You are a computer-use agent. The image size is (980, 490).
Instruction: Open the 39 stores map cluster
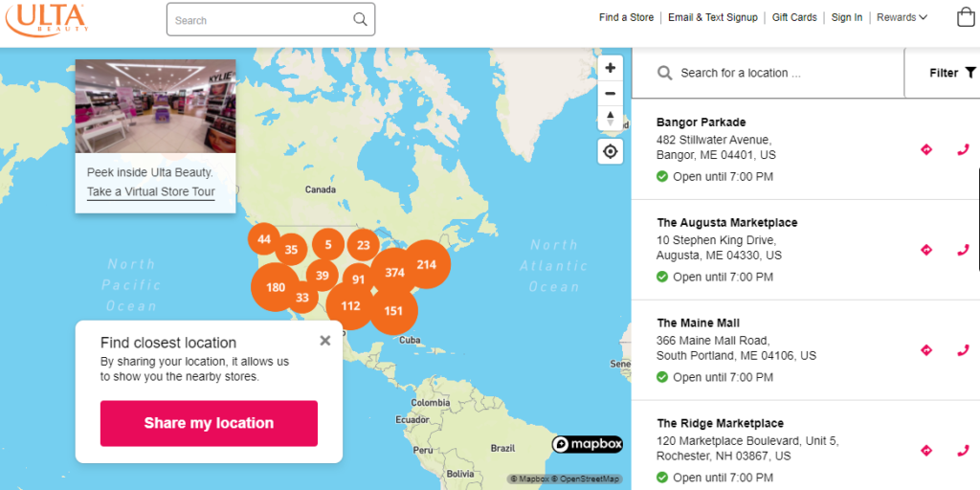[322, 275]
